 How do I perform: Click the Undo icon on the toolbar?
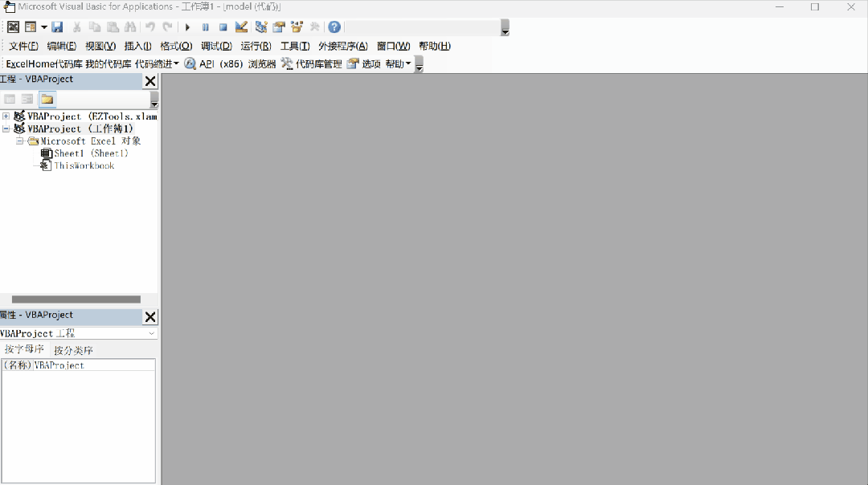click(150, 26)
